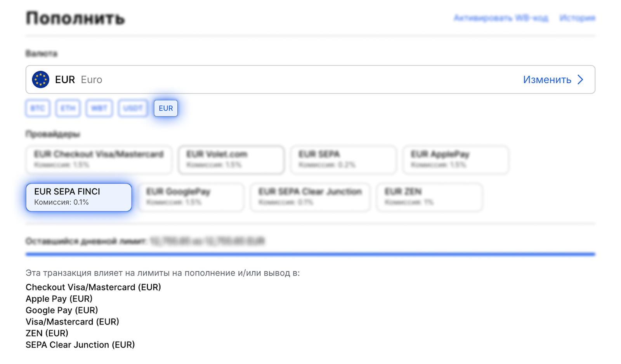Image resolution: width=621 pixels, height=364 pixels.
Task: Choose EUR Checkout Visa/Mastercard provider
Action: click(x=99, y=159)
